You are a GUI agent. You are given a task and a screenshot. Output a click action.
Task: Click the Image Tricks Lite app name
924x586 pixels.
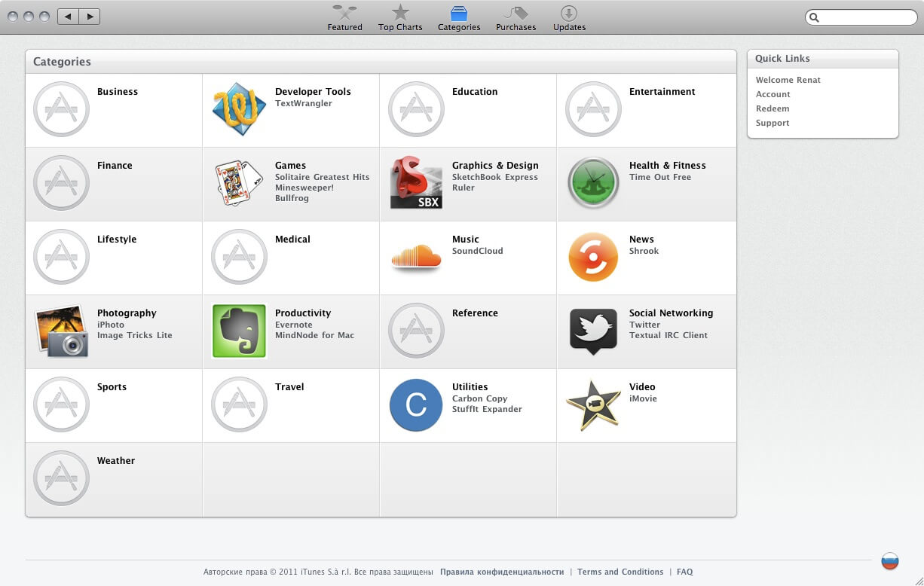[x=134, y=335]
